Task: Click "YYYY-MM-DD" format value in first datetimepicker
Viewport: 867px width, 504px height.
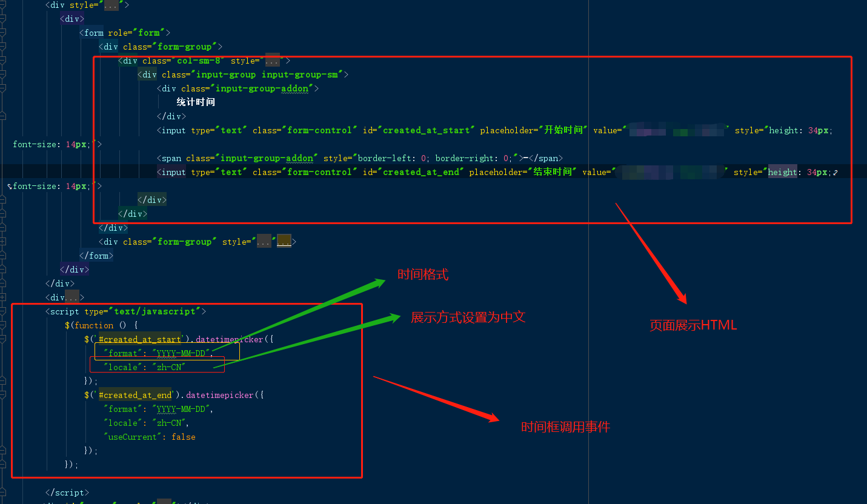Action: (x=181, y=353)
